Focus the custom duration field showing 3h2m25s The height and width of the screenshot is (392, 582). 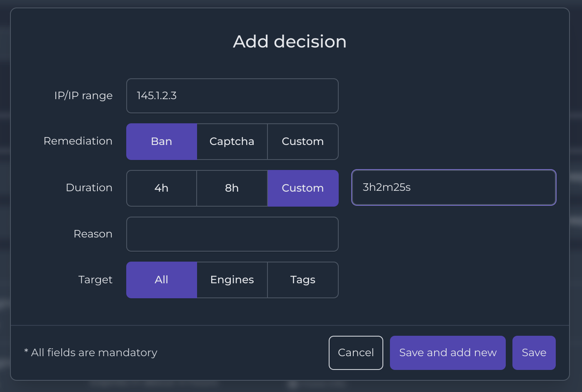point(454,187)
